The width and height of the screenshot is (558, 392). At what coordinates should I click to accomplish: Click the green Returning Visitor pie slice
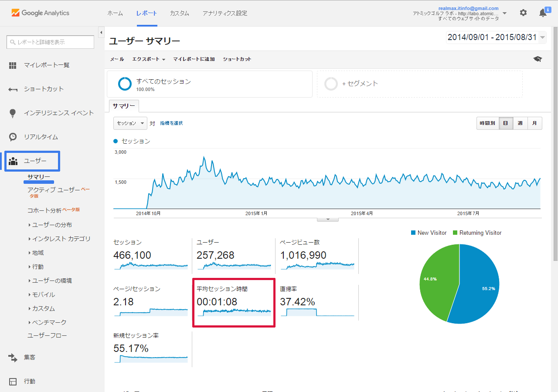[x=436, y=279]
